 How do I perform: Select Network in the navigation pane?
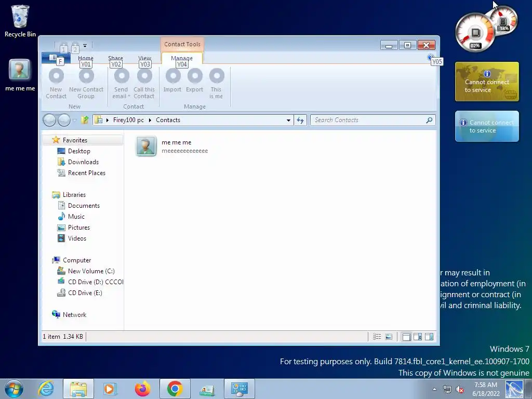click(74, 314)
